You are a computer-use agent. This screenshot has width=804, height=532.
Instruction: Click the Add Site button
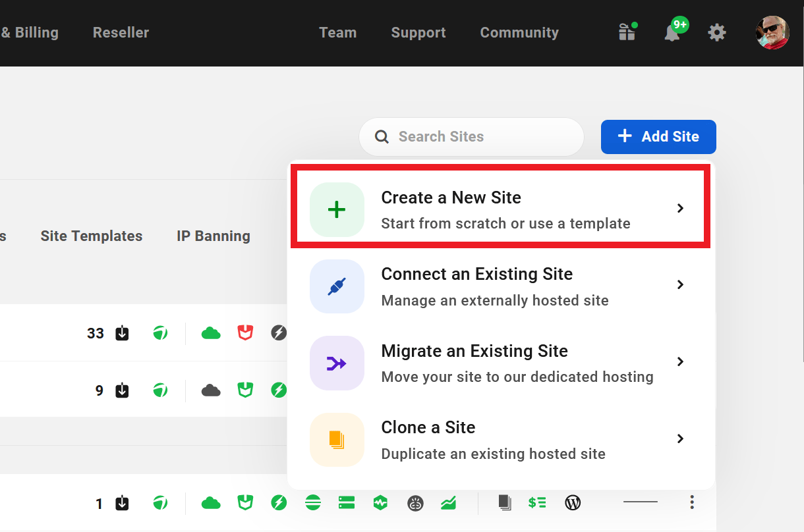point(658,137)
